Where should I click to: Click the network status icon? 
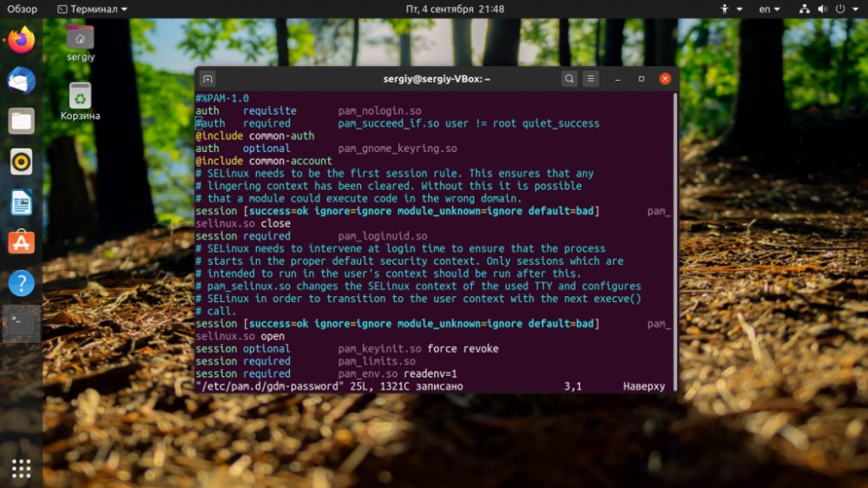click(805, 9)
